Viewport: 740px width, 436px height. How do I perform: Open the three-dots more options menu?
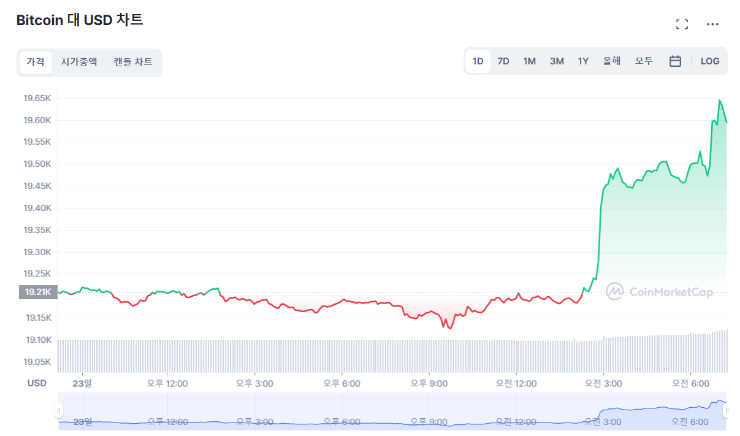tap(713, 24)
